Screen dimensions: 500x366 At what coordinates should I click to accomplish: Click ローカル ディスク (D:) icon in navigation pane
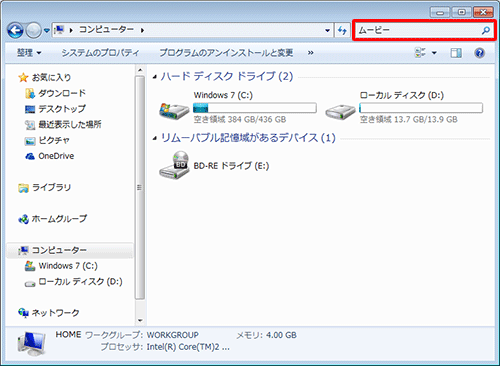click(x=30, y=283)
